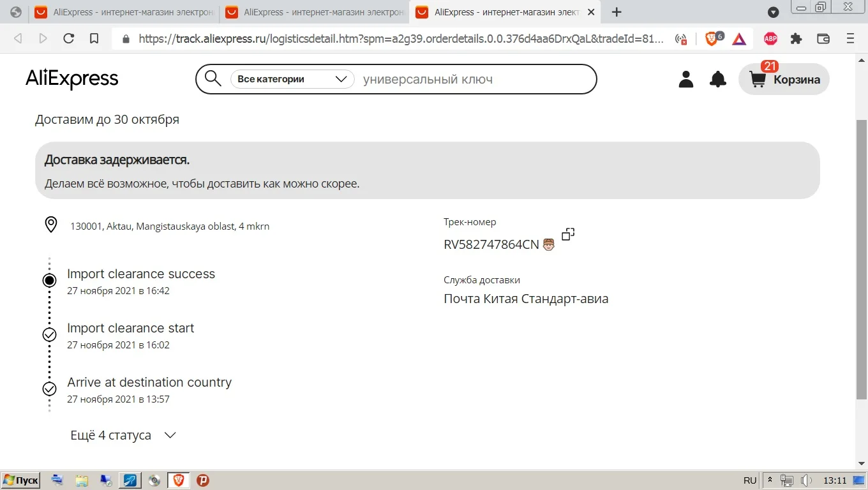Click the show desktop tray icon
Screen dimensions: 868x490
[x=860, y=480]
